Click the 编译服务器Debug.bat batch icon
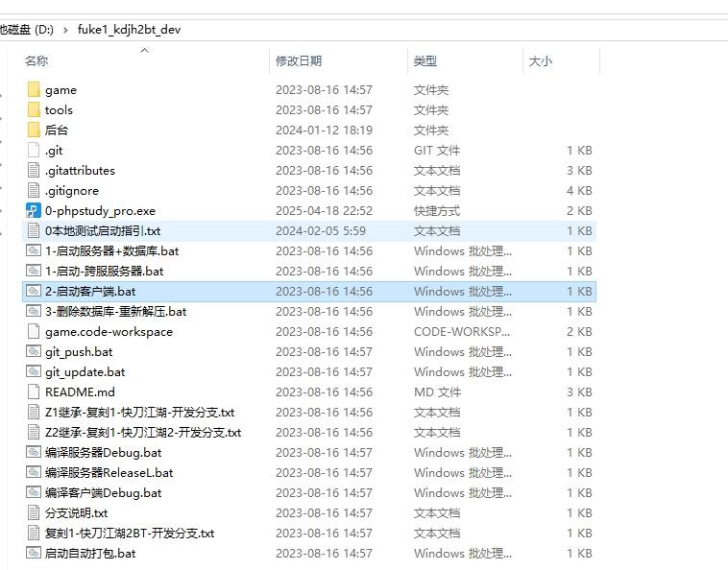The image size is (728, 570). click(x=34, y=452)
